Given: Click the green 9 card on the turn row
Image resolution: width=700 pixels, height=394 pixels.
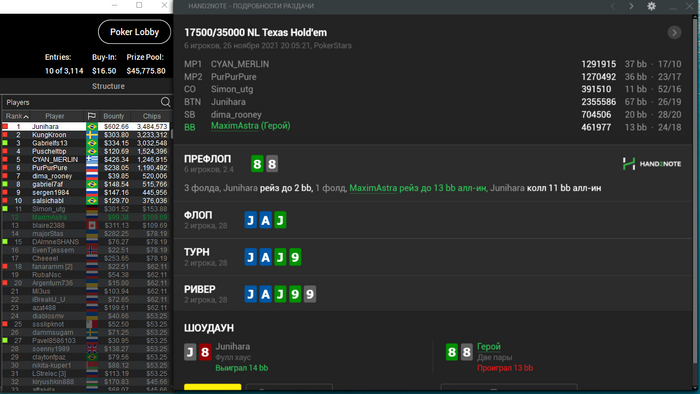Looking at the screenshot, I should 295,257.
